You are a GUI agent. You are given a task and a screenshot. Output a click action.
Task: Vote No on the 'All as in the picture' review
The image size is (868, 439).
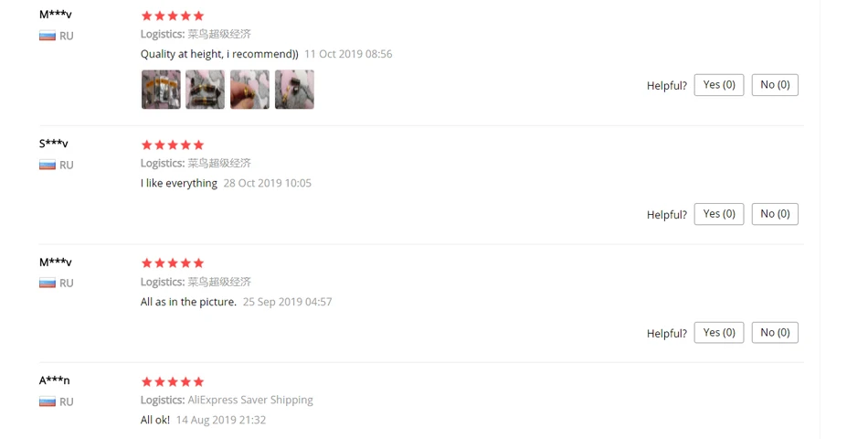click(775, 333)
